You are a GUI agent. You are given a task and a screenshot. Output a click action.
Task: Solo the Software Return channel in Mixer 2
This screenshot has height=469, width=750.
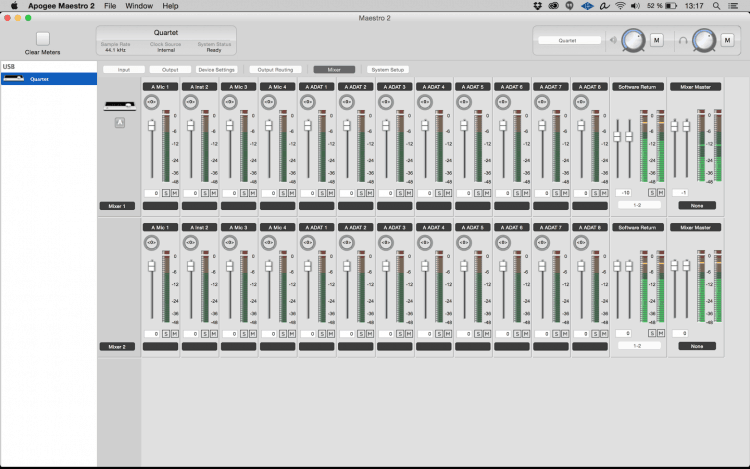[x=652, y=333]
